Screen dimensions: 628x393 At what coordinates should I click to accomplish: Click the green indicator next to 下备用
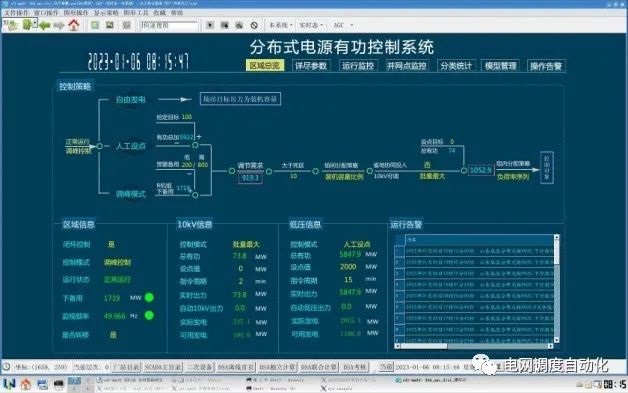149,297
